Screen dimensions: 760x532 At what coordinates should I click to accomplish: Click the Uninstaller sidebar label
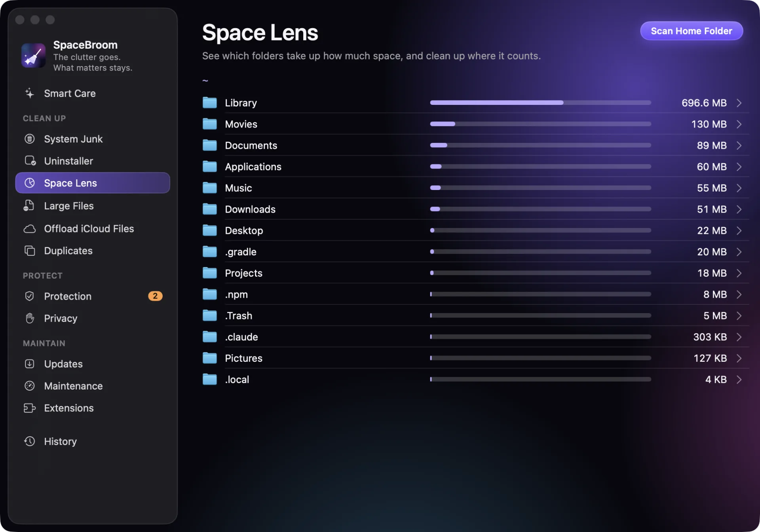(x=68, y=161)
